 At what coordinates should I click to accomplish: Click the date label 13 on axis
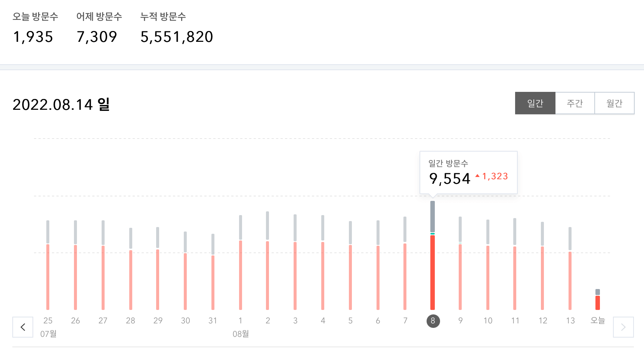(570, 321)
